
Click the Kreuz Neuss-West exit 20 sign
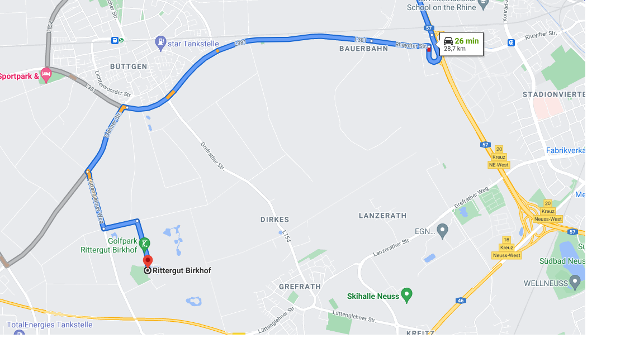(x=548, y=211)
